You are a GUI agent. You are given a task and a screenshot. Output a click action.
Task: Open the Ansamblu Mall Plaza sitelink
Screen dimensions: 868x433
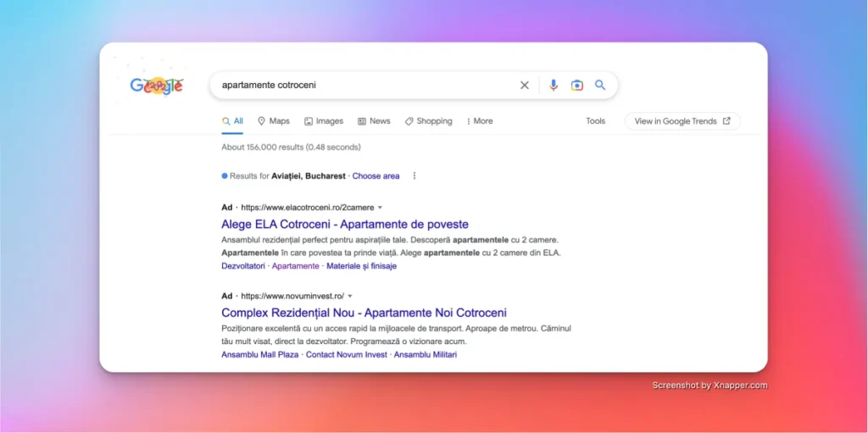259,354
